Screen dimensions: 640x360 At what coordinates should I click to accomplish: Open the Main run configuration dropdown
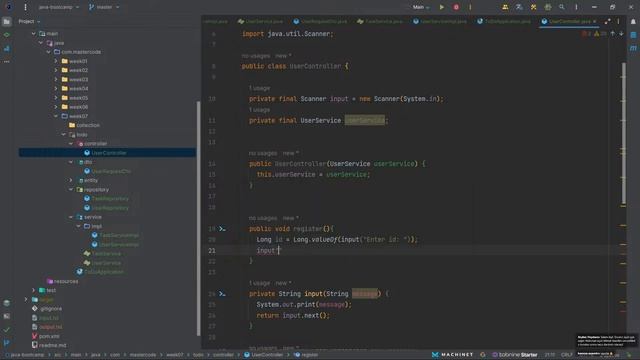point(420,7)
